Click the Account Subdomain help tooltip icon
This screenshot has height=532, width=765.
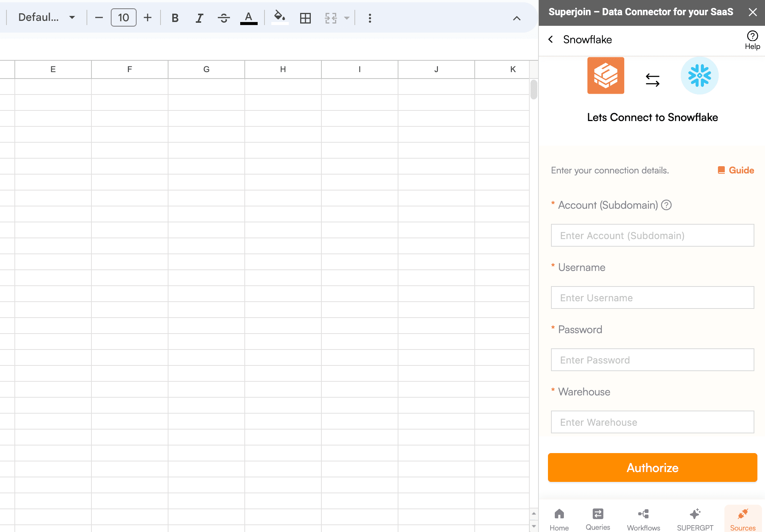pyautogui.click(x=666, y=205)
